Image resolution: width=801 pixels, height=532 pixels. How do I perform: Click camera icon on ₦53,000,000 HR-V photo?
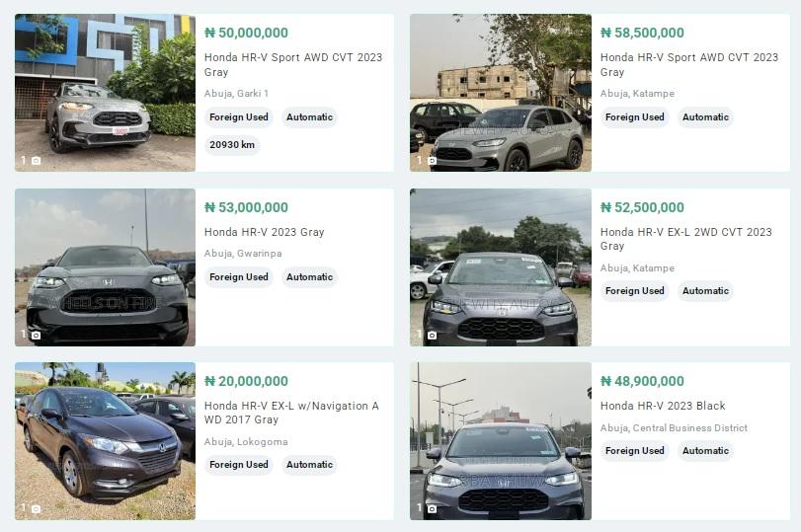click(x=36, y=336)
